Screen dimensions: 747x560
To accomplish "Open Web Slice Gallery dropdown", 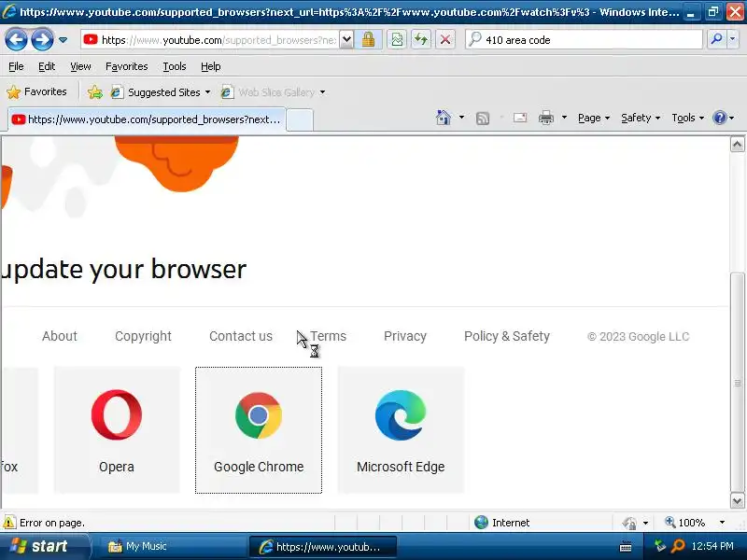I will tap(273, 91).
